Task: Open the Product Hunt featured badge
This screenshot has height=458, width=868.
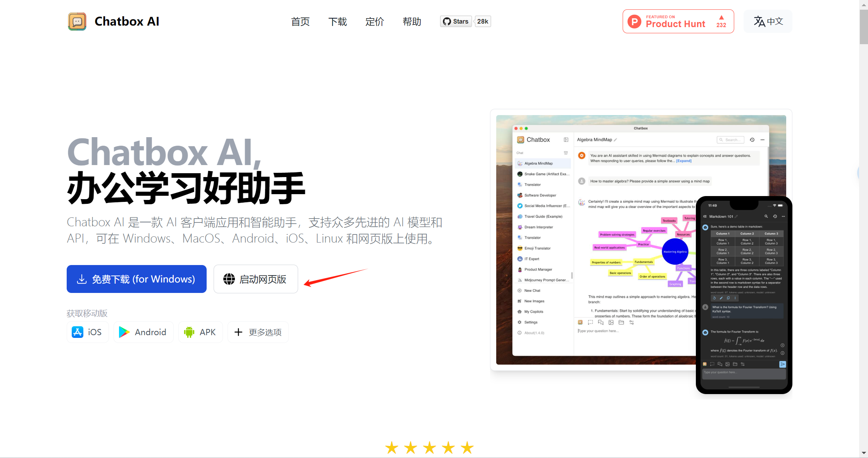Action: coord(678,21)
